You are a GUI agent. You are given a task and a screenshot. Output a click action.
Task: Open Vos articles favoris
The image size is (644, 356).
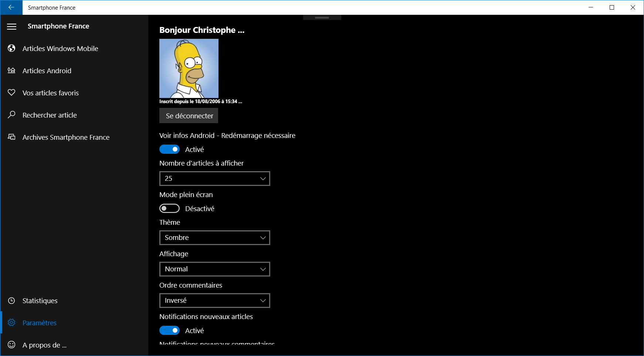tap(74, 93)
